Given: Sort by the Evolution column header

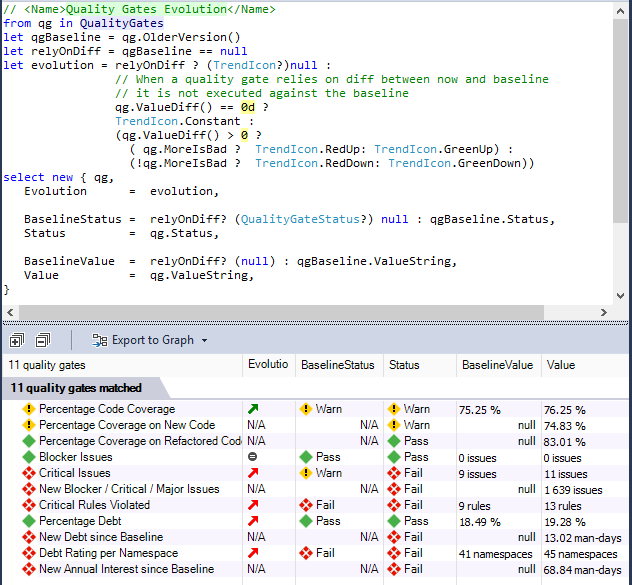Looking at the screenshot, I should point(267,365).
